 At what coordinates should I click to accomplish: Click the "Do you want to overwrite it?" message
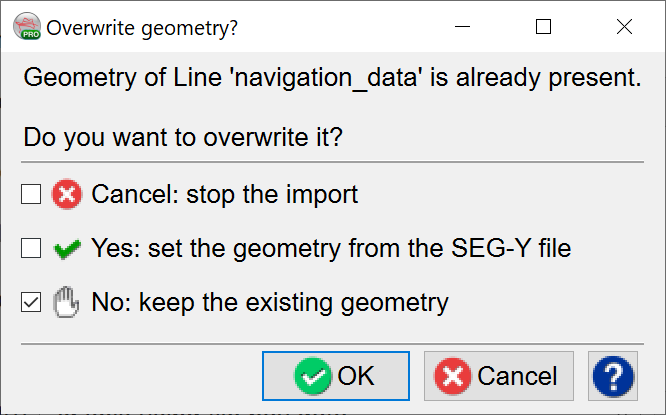pyautogui.click(x=183, y=137)
